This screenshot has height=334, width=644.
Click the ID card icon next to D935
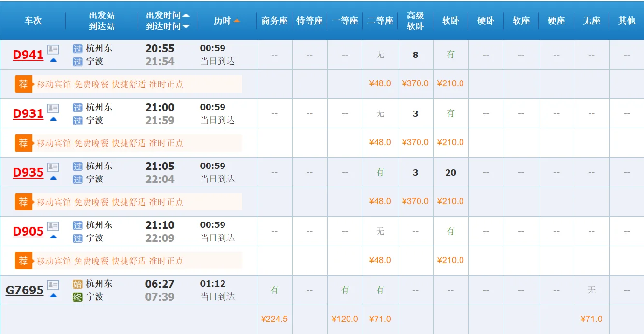tap(53, 166)
